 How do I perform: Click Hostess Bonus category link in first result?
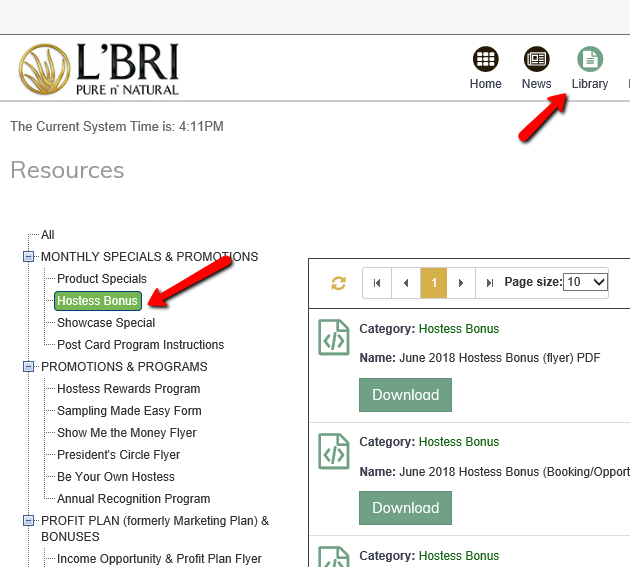pyautogui.click(x=458, y=329)
